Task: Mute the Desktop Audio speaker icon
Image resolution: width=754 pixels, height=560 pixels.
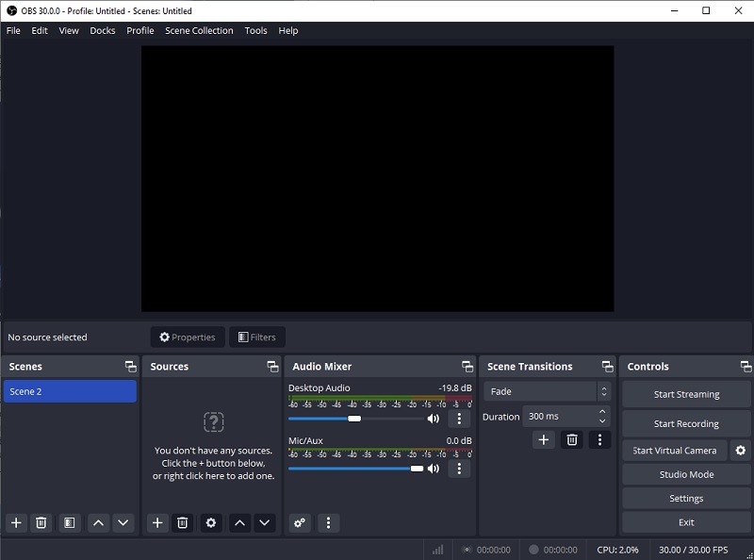Action: tap(433, 418)
